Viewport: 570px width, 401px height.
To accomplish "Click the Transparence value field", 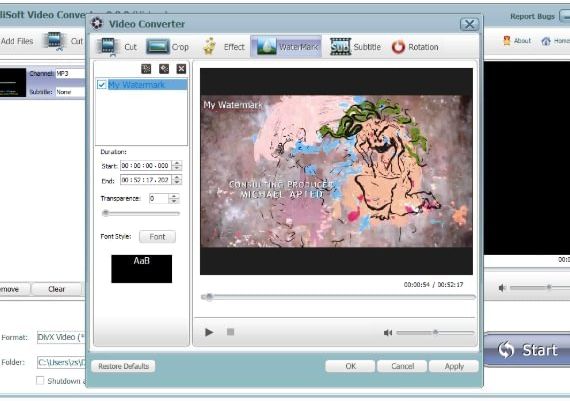I will [159, 199].
